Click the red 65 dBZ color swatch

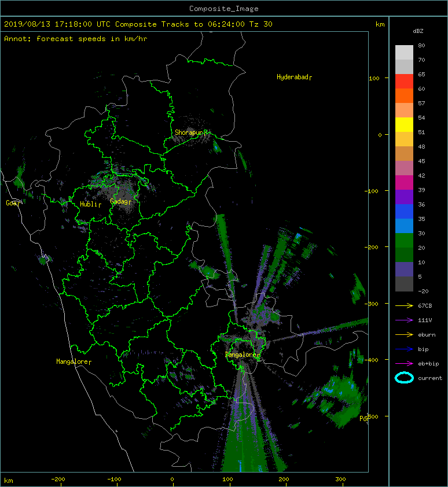click(x=404, y=82)
